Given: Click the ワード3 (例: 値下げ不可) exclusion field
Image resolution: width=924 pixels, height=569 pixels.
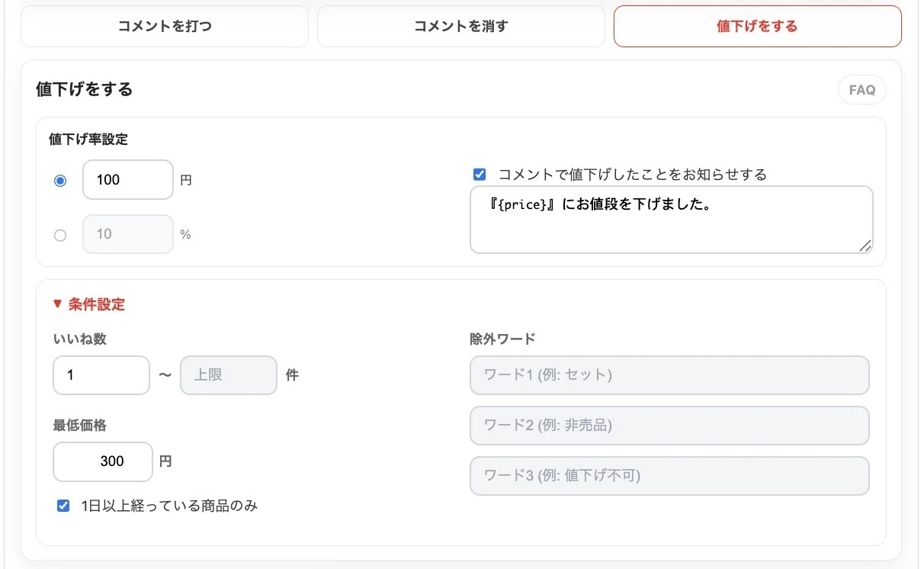Looking at the screenshot, I should [669, 476].
